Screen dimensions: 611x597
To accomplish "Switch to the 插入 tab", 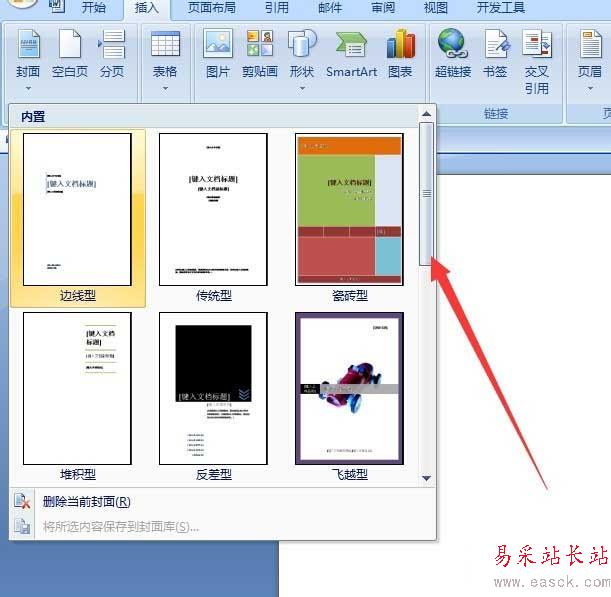I will click(147, 8).
